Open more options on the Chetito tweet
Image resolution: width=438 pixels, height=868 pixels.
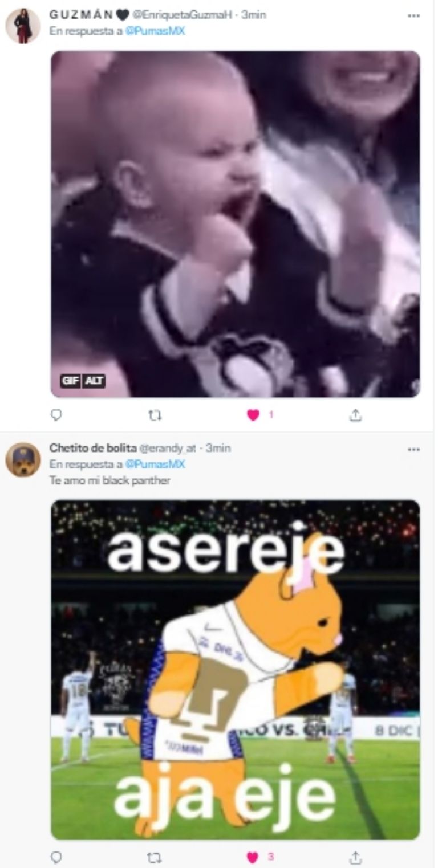click(x=413, y=449)
